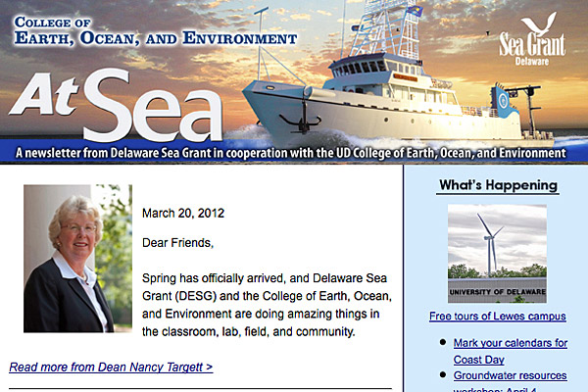Screen dimensions: 588x392
Task: Click the newsletter tagline on the blue strip
Action: pos(291,153)
